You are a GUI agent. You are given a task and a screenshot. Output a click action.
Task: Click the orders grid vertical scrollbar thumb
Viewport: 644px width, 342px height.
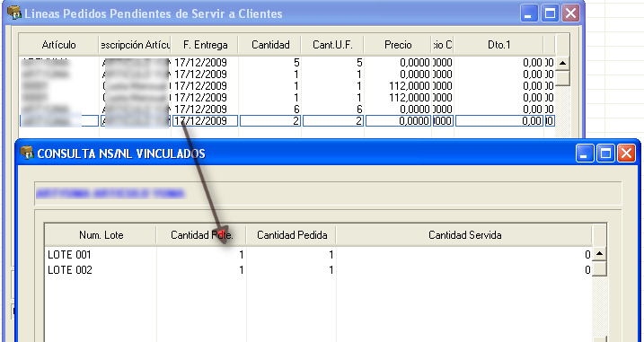(x=562, y=78)
